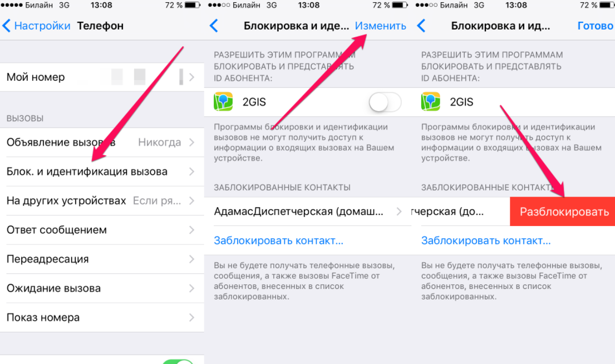Toggle green switch at bottom of Телефон
The width and height of the screenshot is (615, 364).
(179, 361)
